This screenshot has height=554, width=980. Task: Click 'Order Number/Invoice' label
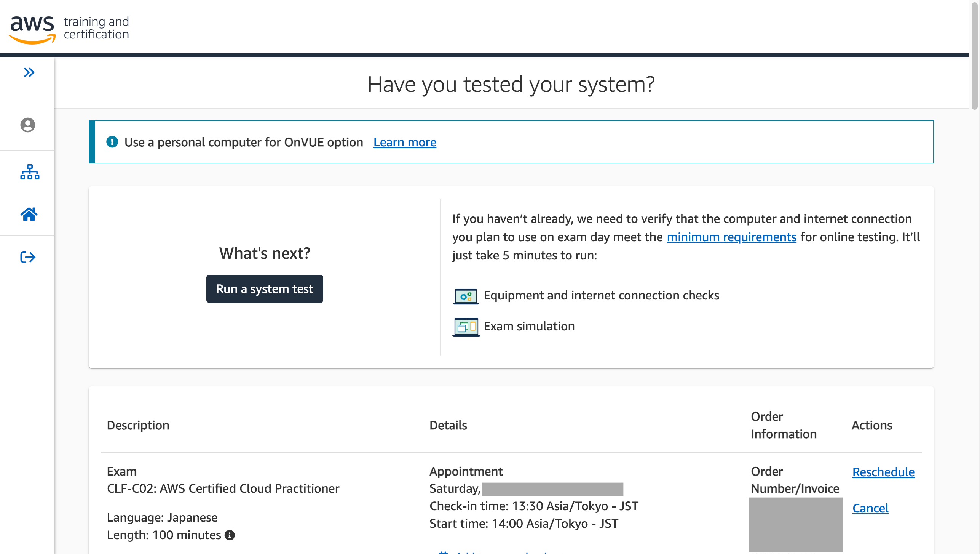click(795, 480)
